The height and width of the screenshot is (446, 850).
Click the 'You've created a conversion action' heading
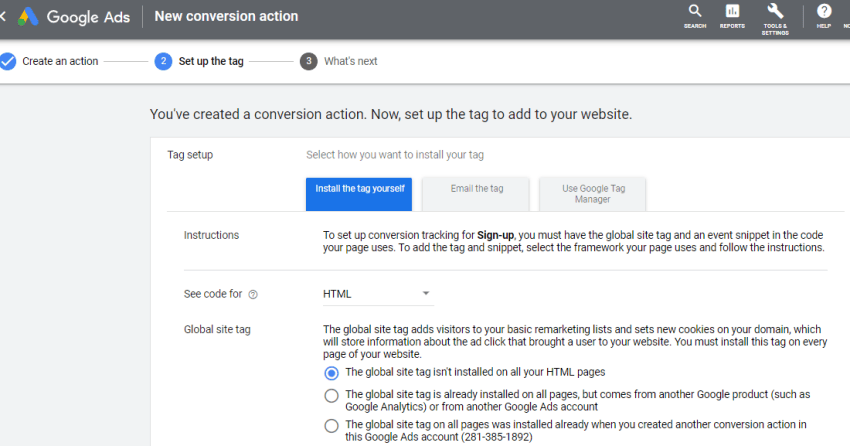pyautogui.click(x=391, y=114)
